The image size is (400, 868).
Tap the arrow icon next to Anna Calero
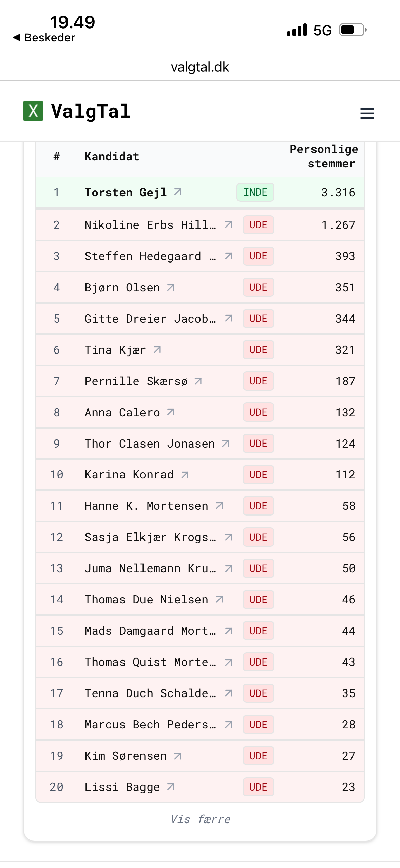[171, 412]
